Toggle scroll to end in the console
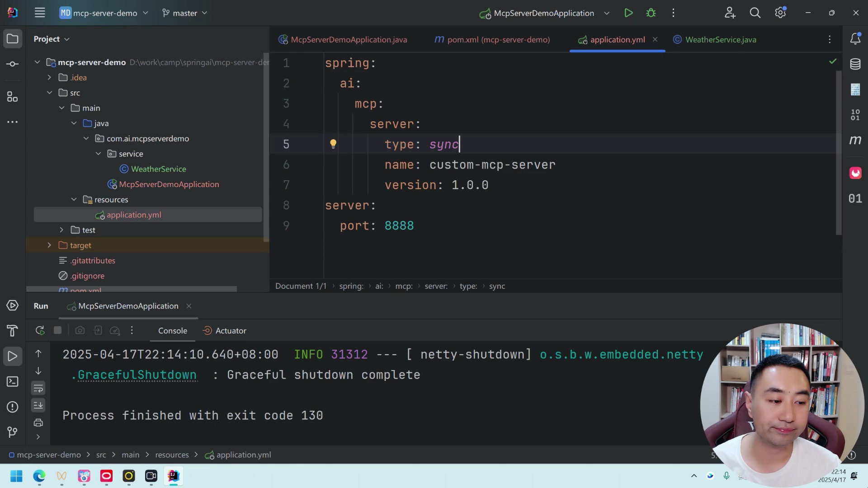Image resolution: width=868 pixels, height=488 pixels. pyautogui.click(x=38, y=405)
